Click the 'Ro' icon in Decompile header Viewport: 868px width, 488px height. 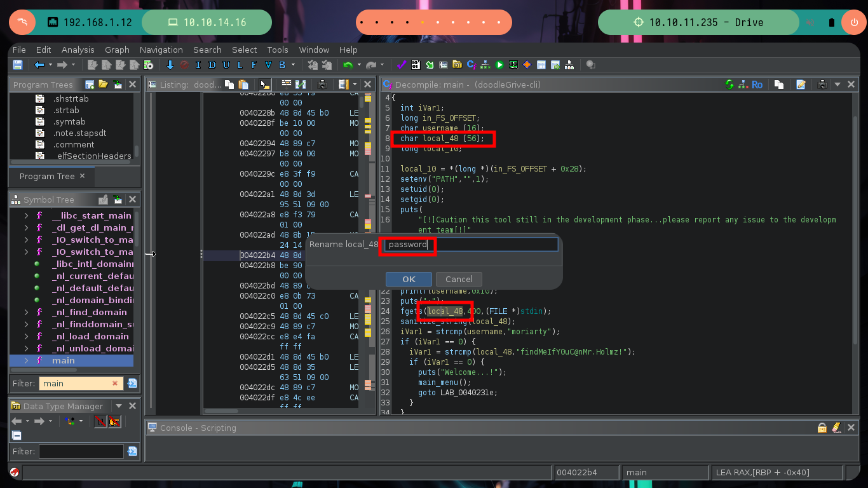click(757, 85)
